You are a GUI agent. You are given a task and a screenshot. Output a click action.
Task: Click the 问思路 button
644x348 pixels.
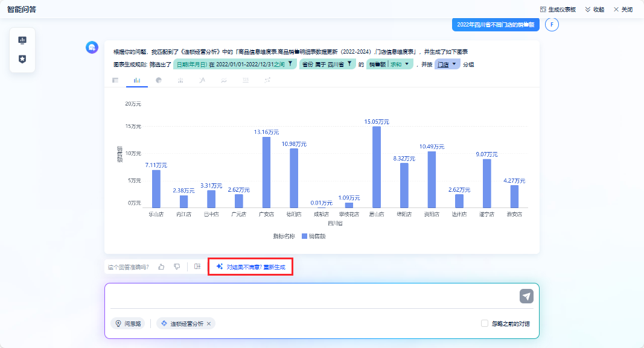[x=128, y=323]
